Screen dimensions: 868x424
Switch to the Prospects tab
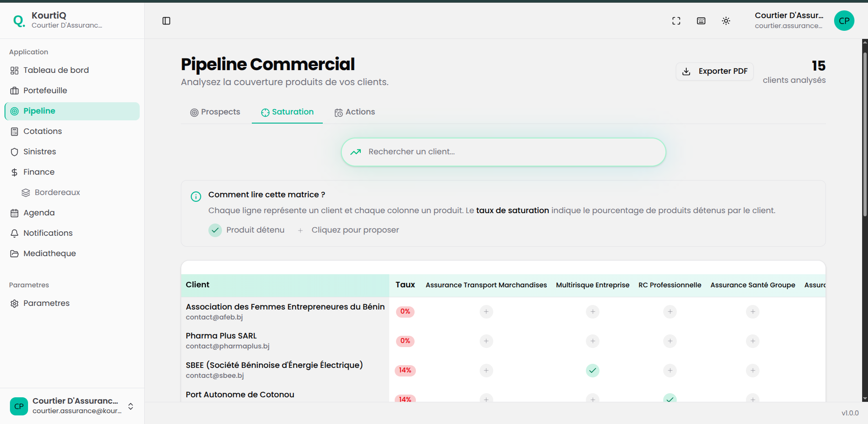[215, 112]
